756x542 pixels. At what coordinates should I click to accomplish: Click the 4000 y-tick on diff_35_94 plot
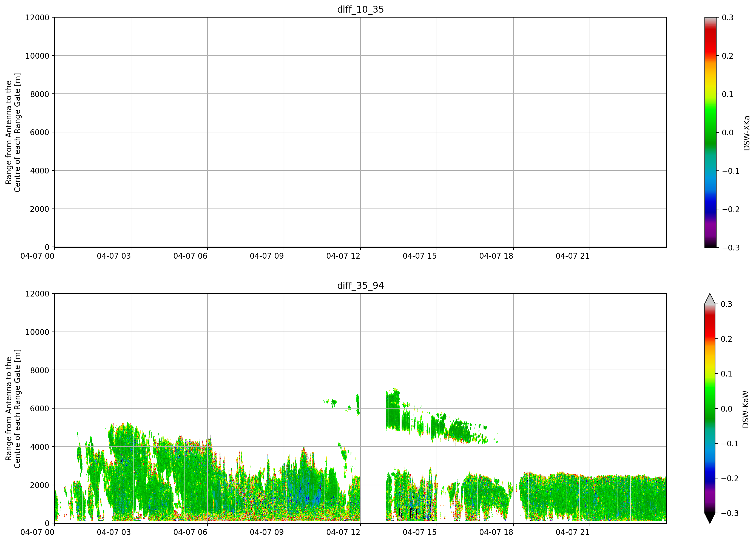(40, 447)
